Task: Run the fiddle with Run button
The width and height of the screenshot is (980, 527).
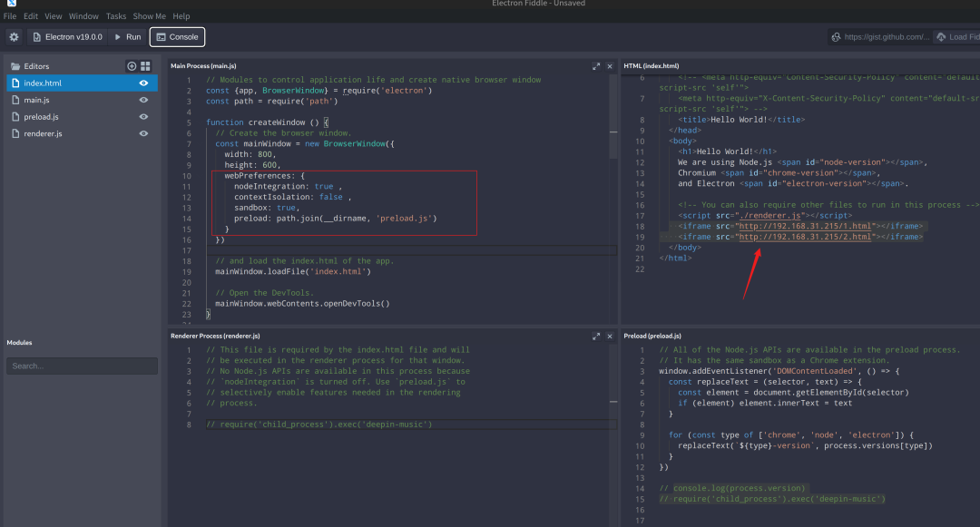Action: pos(128,37)
